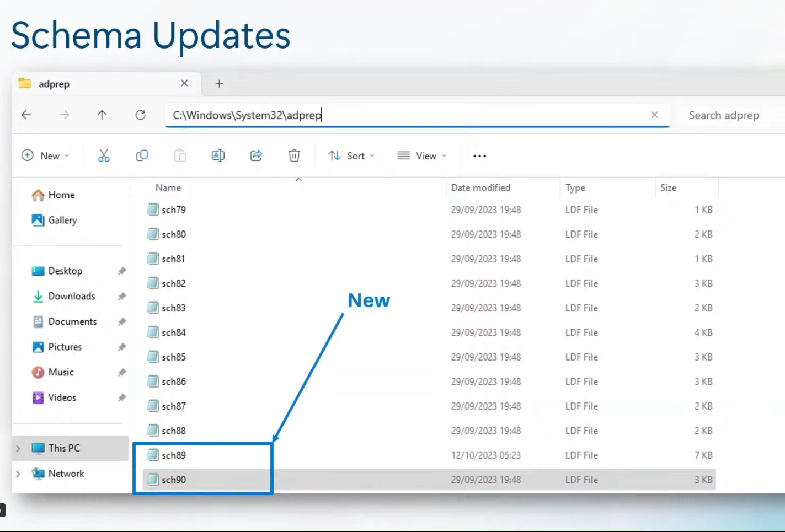Screen dimensions: 785x532
Task: Click the sch89 date 12/10/2023 05:23
Action: coord(486,455)
